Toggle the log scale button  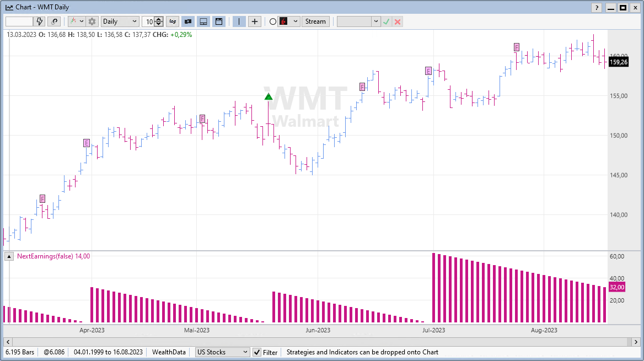coord(173,21)
